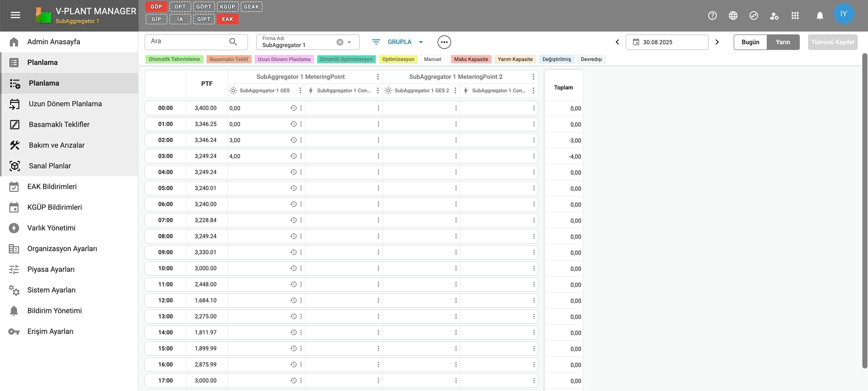Open the apps grid icon
The width and height of the screenshot is (868, 391).
point(795,16)
